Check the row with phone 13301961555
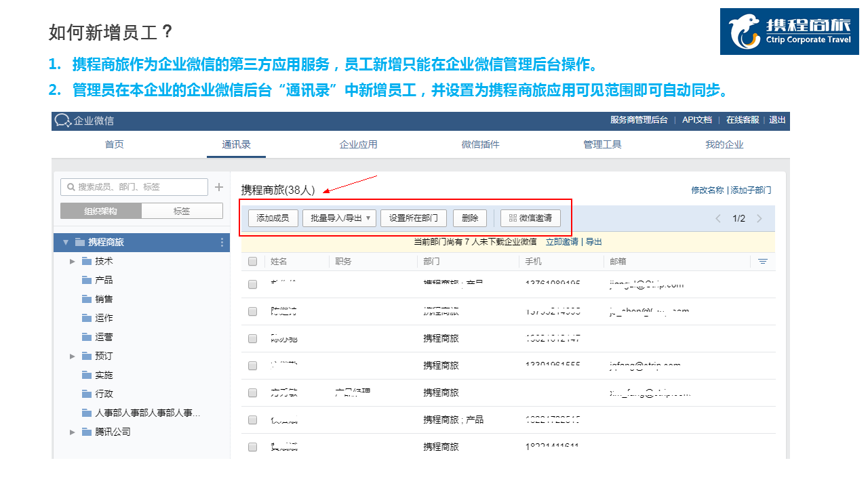Screen dimensions: 868x488 (252, 366)
